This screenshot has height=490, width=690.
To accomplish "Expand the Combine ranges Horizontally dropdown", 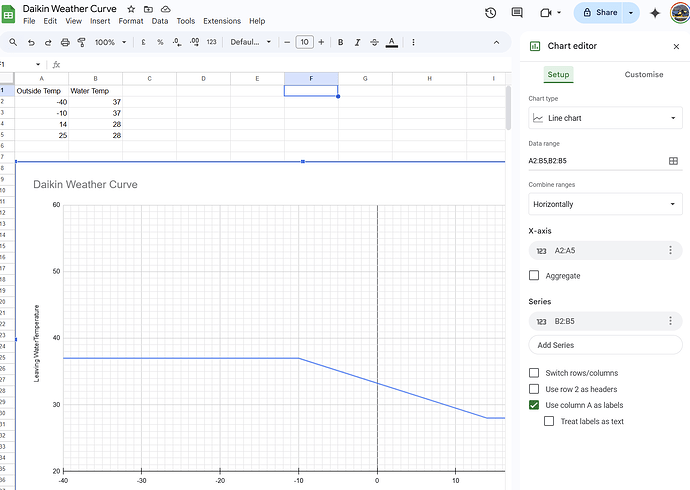I will pos(604,204).
